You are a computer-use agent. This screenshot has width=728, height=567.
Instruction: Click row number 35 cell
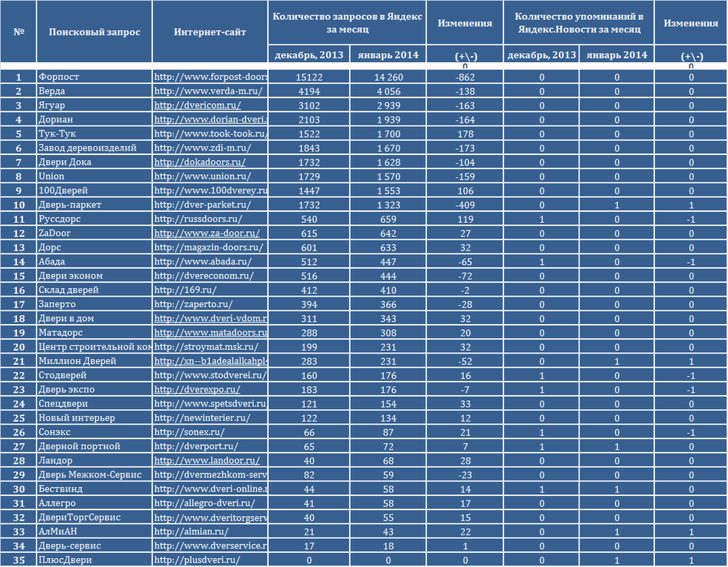click(x=18, y=560)
